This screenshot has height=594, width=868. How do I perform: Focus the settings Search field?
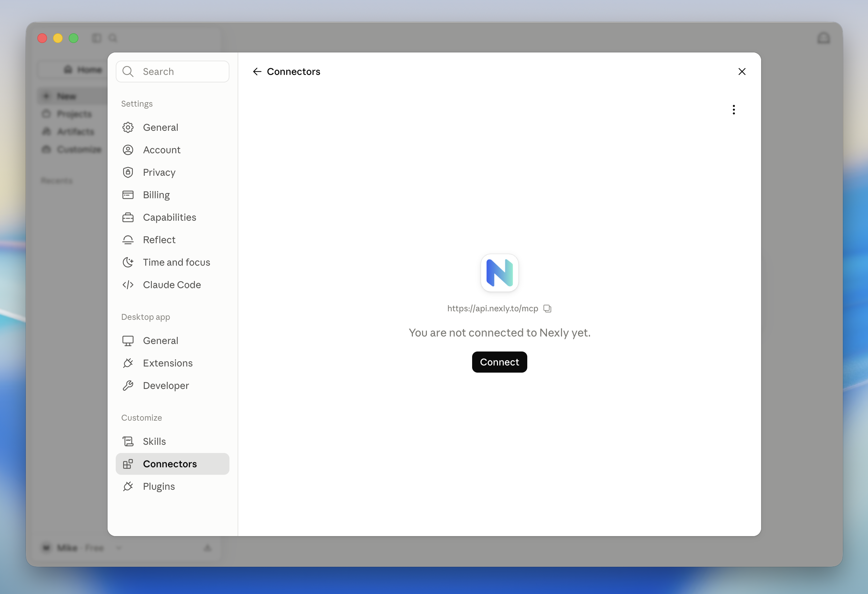pos(172,72)
